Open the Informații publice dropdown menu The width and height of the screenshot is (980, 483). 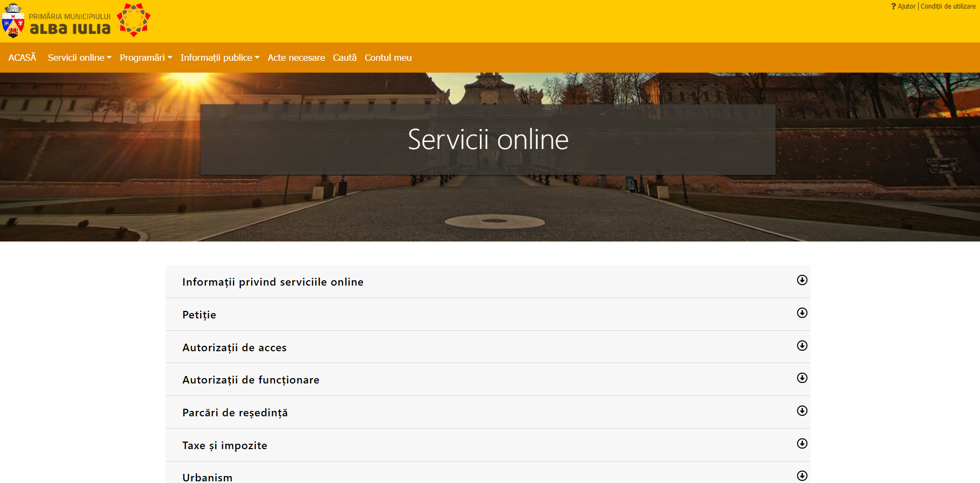click(x=220, y=58)
